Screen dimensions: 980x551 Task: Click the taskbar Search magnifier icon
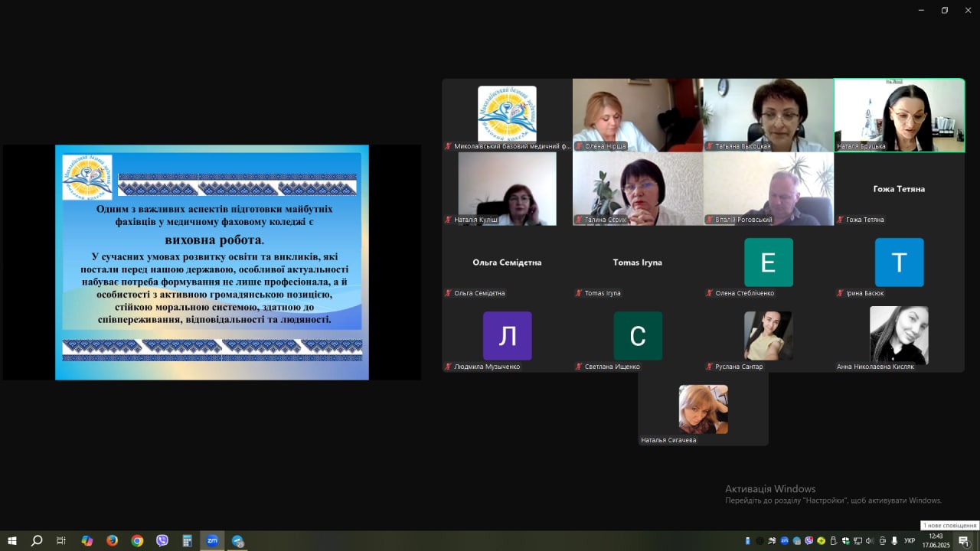pyautogui.click(x=36, y=541)
